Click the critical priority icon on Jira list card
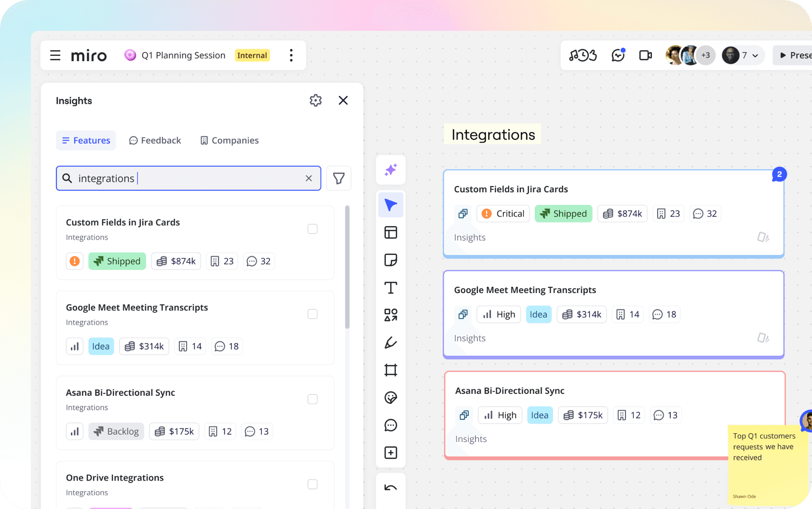Screen dimensions: 812x509 pyautogui.click(x=75, y=261)
